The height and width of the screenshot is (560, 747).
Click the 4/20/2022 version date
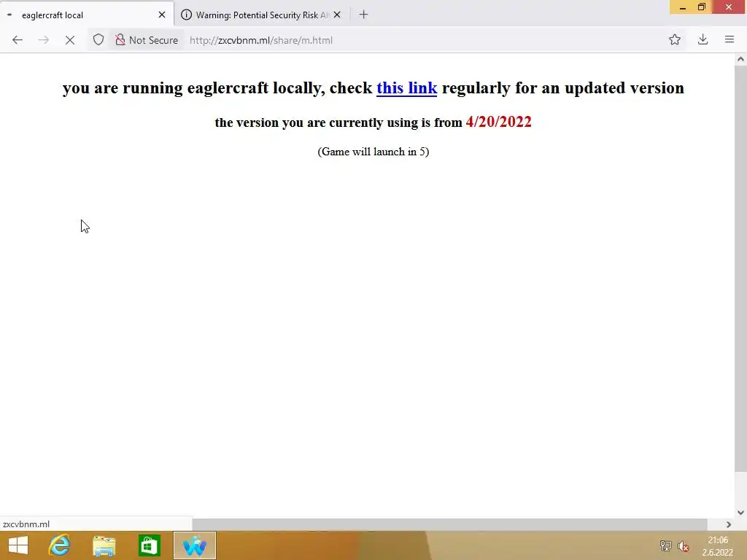click(498, 122)
